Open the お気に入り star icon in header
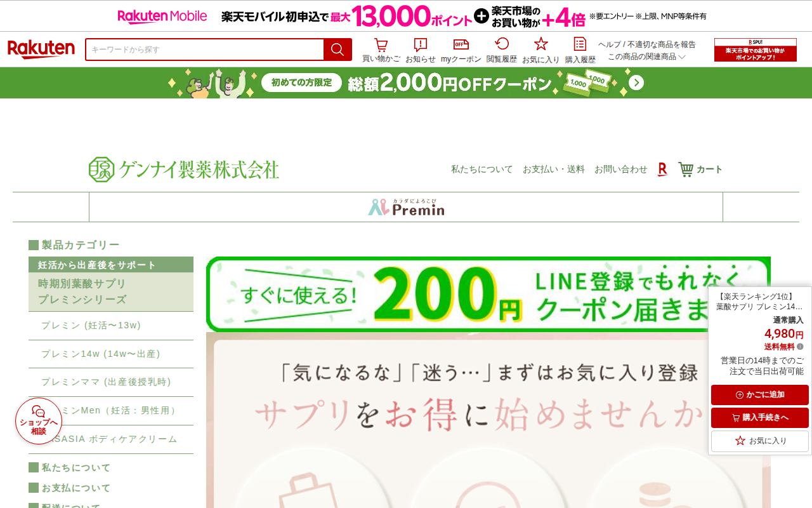 [x=540, y=50]
